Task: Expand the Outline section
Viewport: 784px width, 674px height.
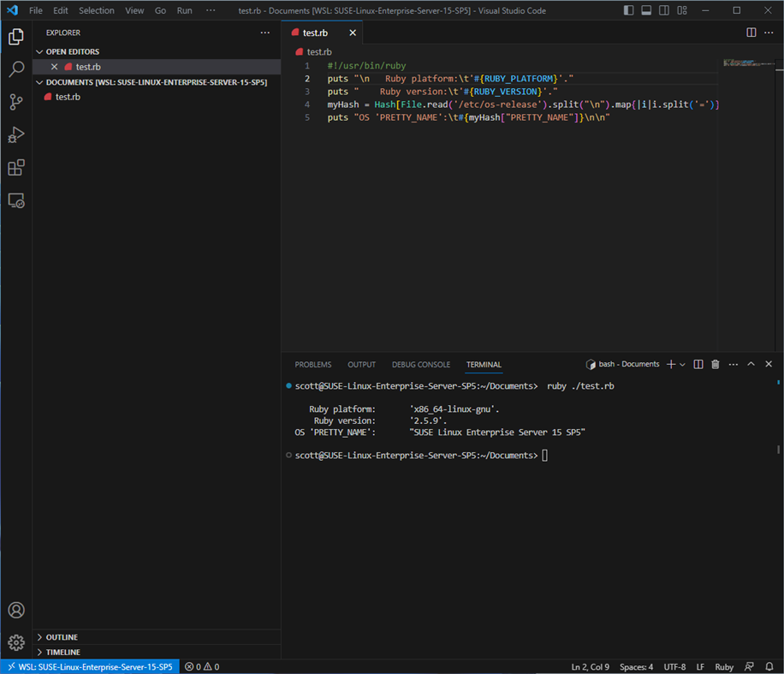Action: 62,637
